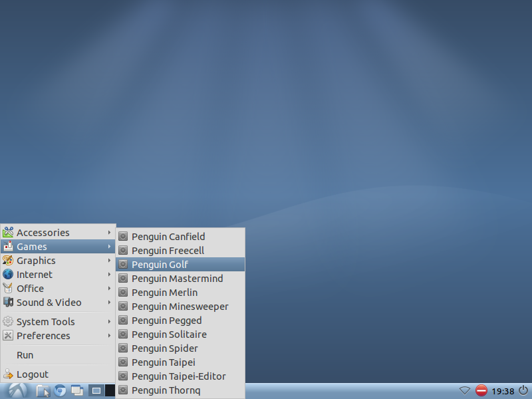Image resolution: width=532 pixels, height=399 pixels.
Task: Switch to the second dark workspace
Action: (x=110, y=390)
